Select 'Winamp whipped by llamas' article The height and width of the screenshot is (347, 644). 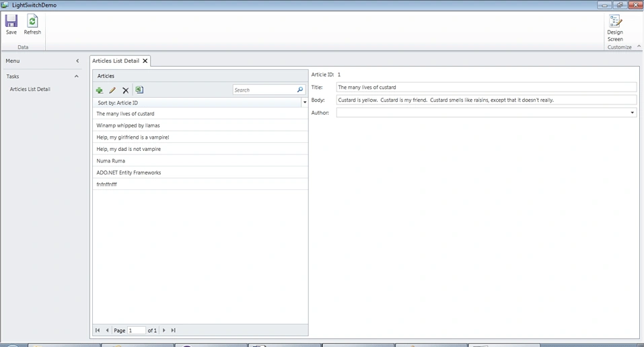[201, 125]
